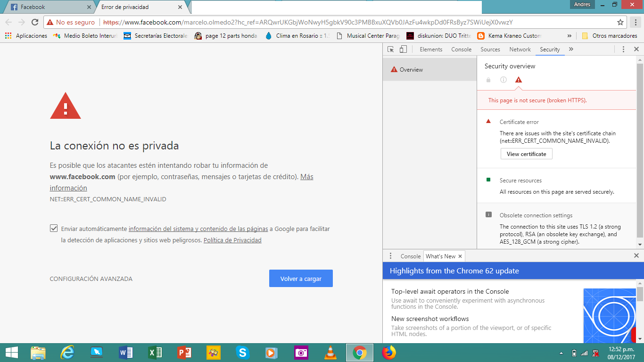Click the View certificate button
The width and height of the screenshot is (644, 362).
526,154
